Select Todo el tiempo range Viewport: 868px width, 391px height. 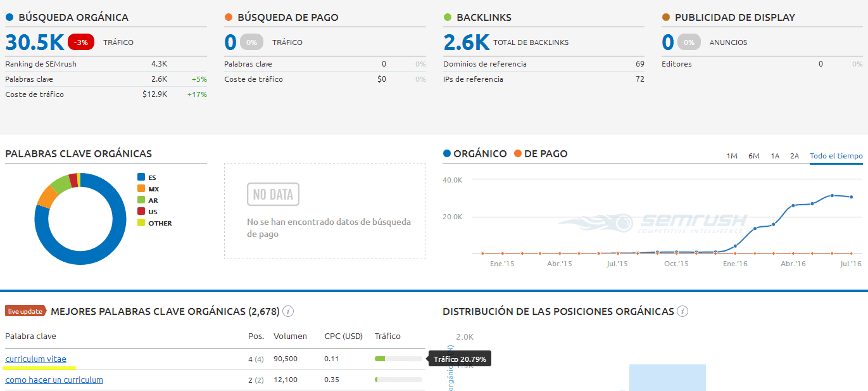[x=836, y=156]
